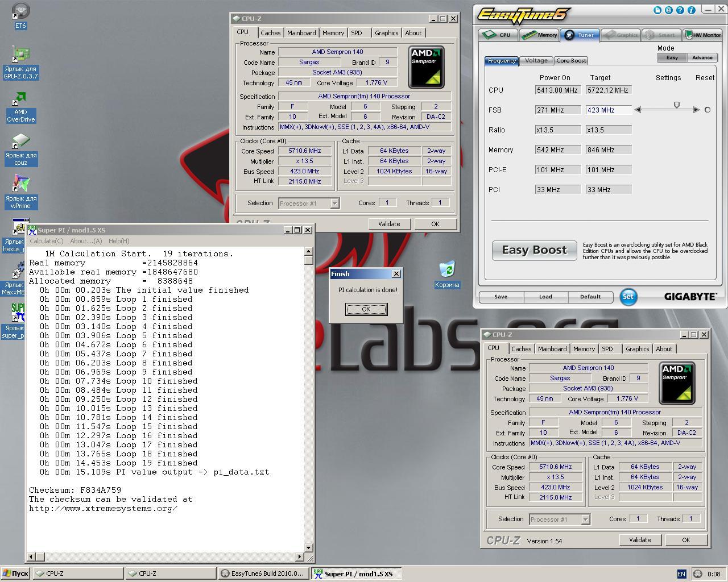Click the xtremesystems.org URL text
The width and height of the screenshot is (728, 582).
coord(104,508)
